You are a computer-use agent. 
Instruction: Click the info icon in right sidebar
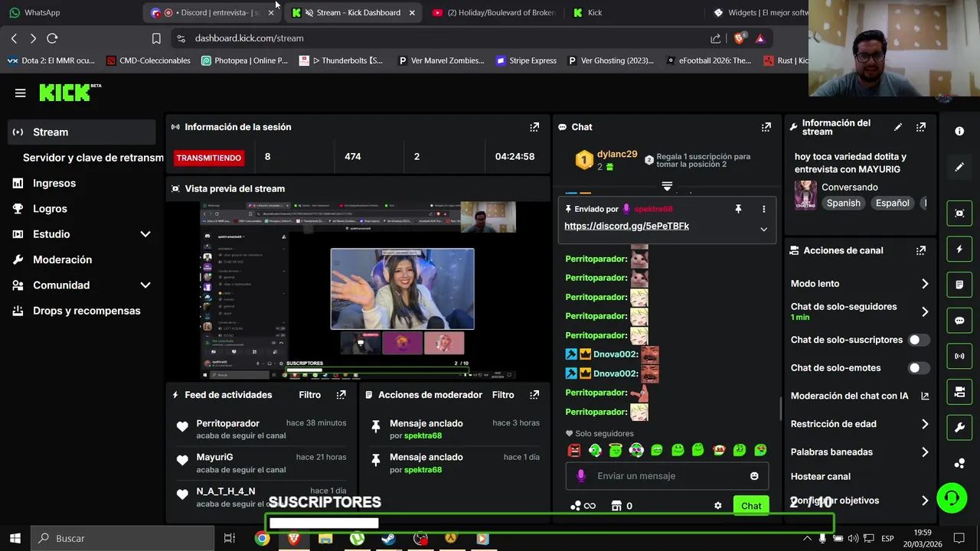pos(959,132)
